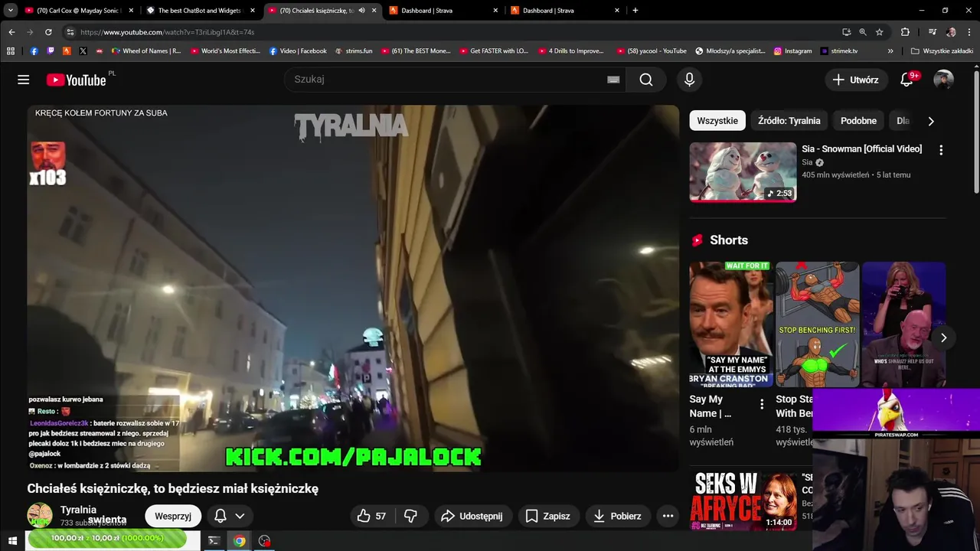
Task: Open the YouTube hamburger guide menu
Action: (24, 80)
